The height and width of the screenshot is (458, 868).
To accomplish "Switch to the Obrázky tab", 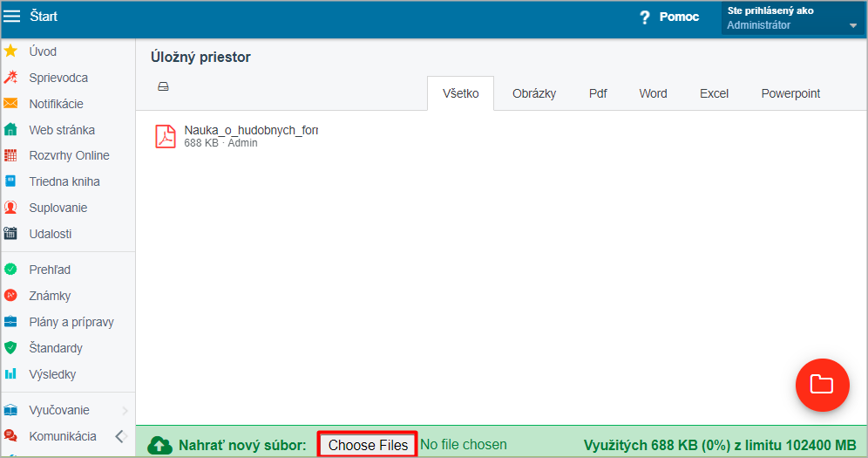I will click(534, 93).
